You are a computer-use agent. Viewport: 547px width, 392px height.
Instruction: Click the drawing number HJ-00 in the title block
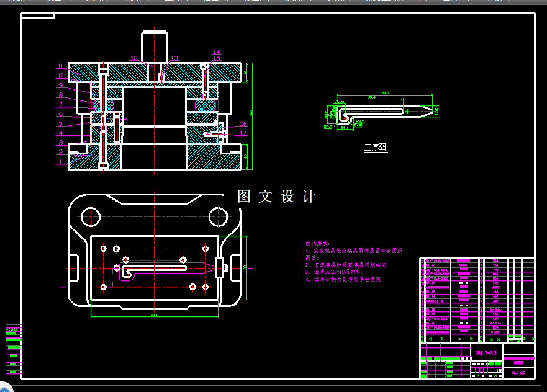(518, 373)
